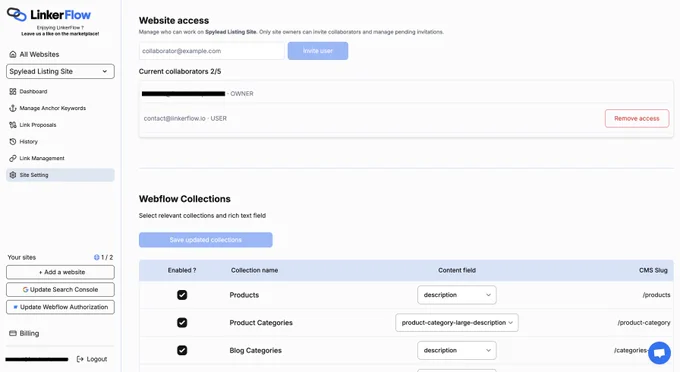Open Link Proposals
The image size is (680, 372).
[x=38, y=125]
